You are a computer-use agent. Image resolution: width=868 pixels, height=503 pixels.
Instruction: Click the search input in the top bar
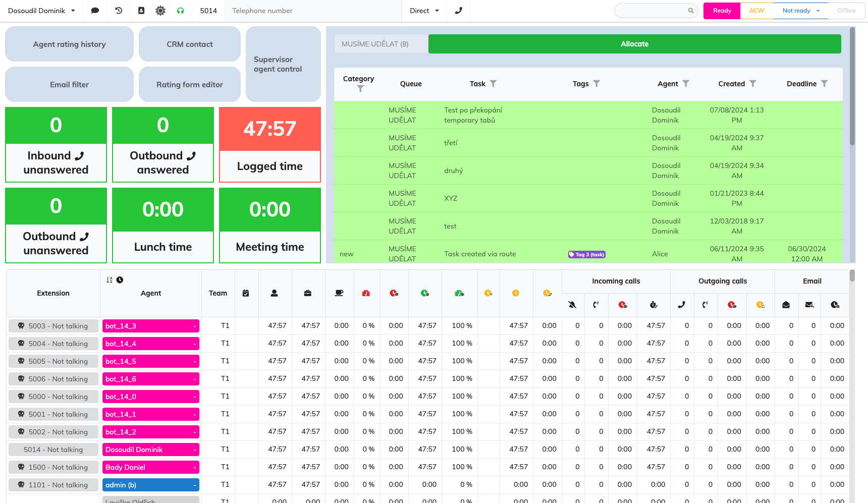point(656,11)
